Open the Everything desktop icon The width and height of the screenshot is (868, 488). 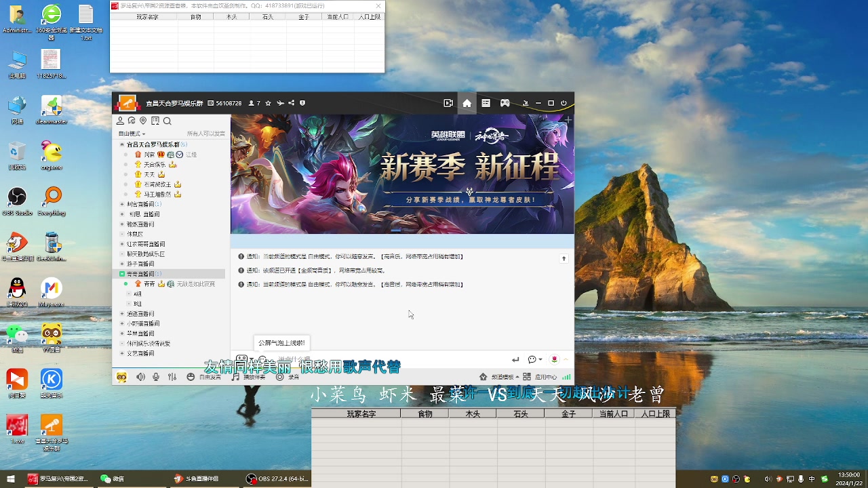click(x=52, y=202)
